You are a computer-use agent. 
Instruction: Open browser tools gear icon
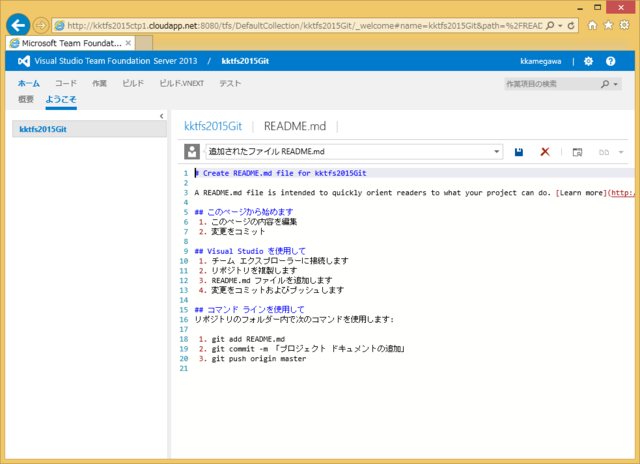click(624, 25)
